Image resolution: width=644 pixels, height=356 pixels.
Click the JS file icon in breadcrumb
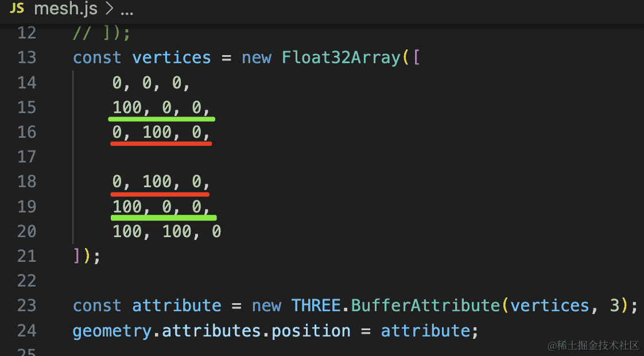click(17, 9)
